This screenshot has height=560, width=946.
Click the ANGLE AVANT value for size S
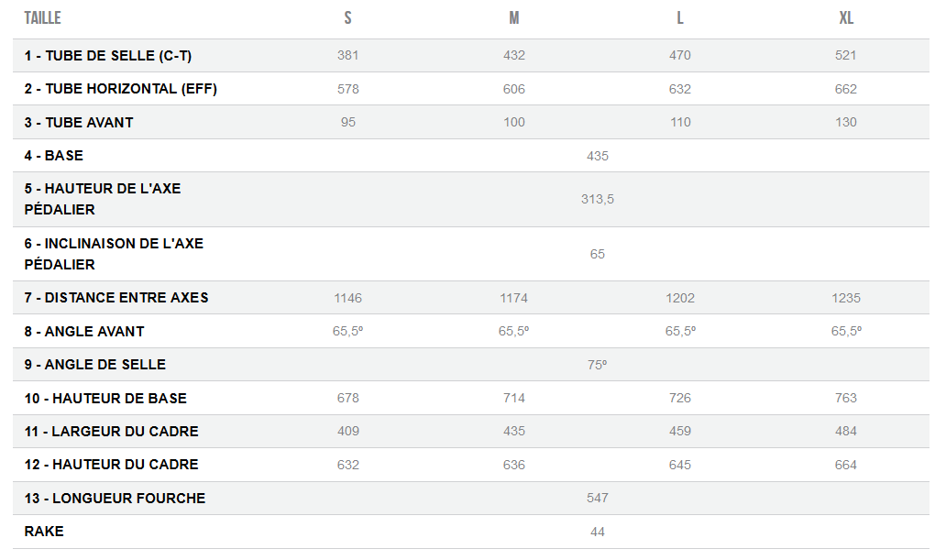pyautogui.click(x=348, y=331)
